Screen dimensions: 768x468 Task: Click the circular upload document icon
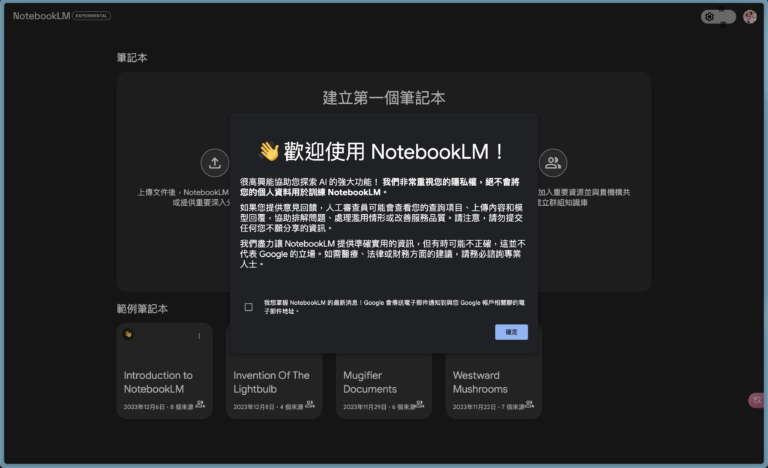tap(215, 163)
